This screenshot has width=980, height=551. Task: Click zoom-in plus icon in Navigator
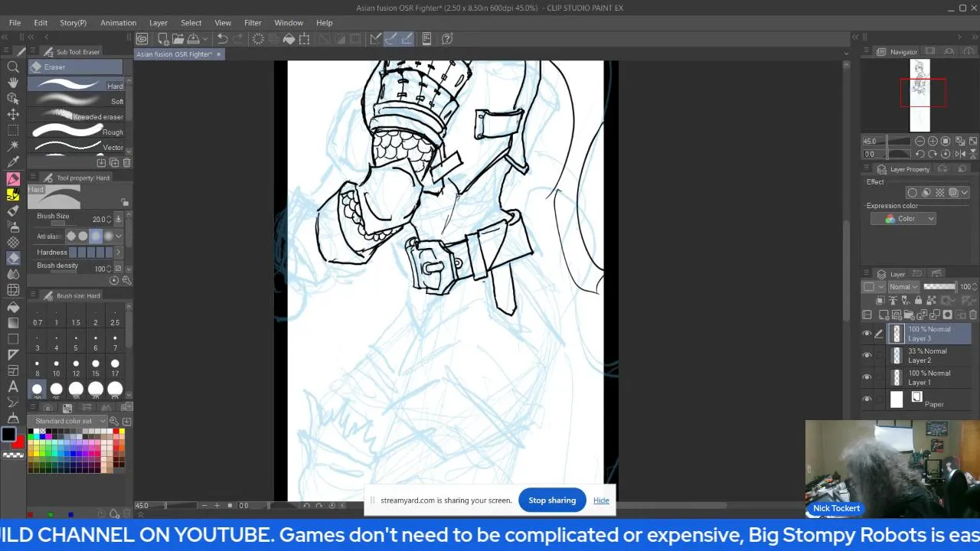(933, 141)
